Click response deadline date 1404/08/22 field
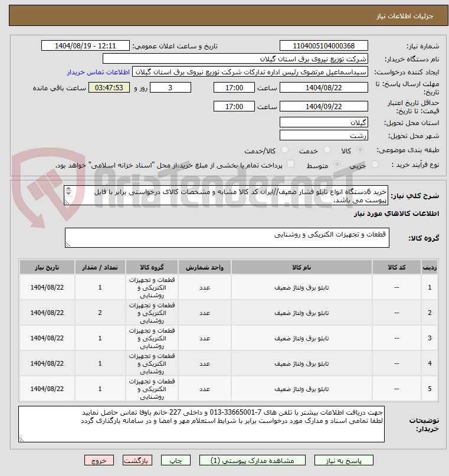449x476 pixels. click(x=323, y=88)
